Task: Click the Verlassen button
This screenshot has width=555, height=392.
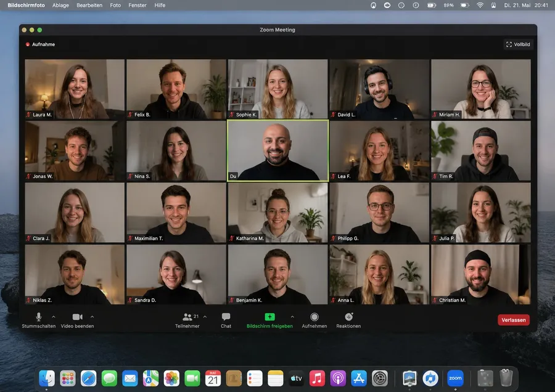Action: point(514,320)
